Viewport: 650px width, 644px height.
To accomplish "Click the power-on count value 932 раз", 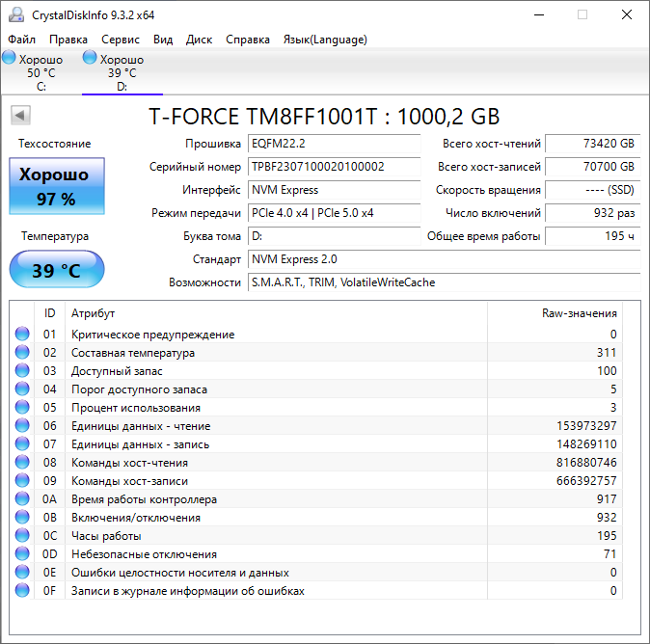I will (593, 213).
